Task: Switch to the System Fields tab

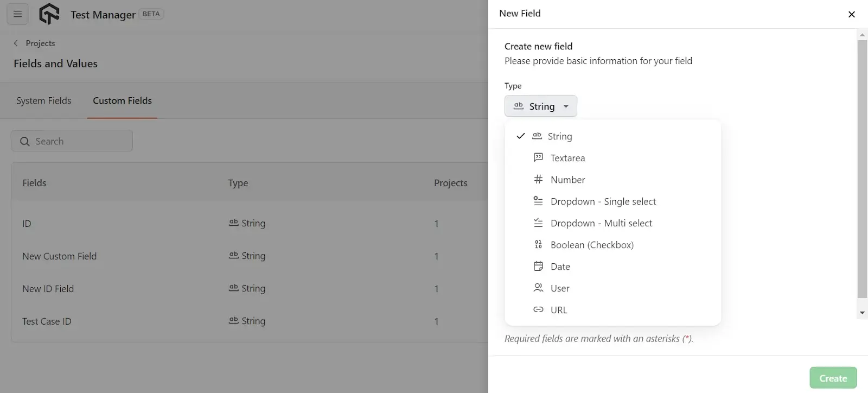Action: (43, 100)
